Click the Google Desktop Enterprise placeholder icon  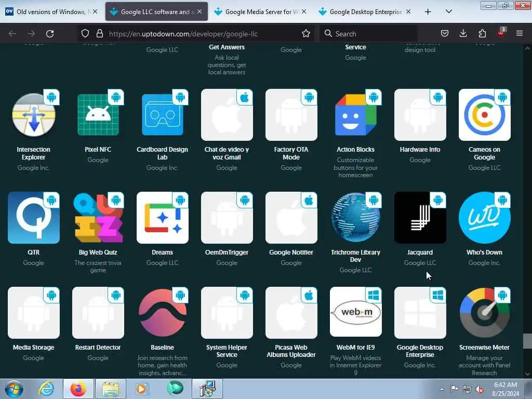coord(420,313)
